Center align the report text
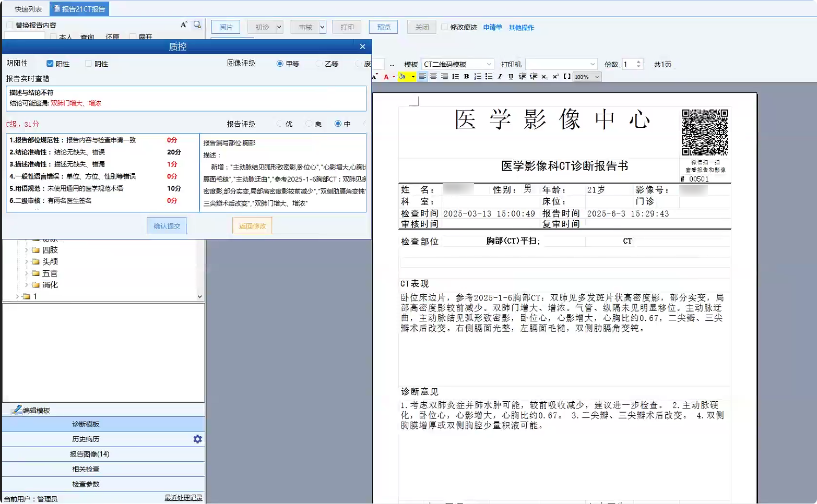 [x=433, y=77]
